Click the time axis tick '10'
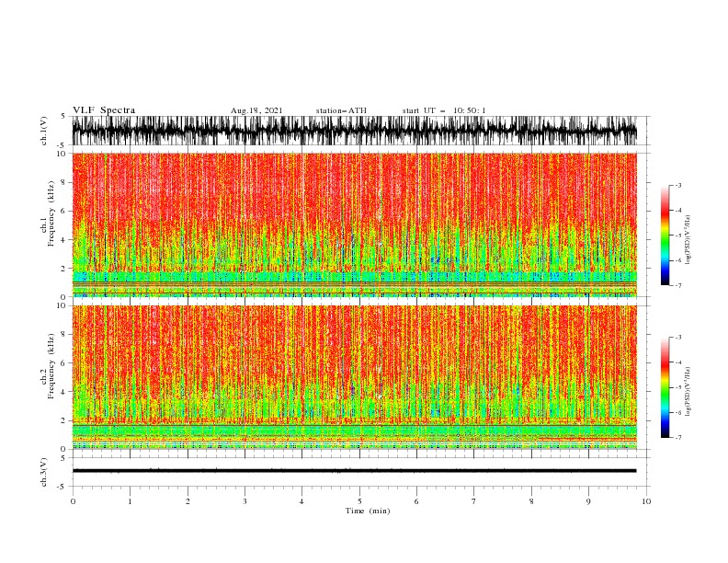Image resolution: width=728 pixels, height=563 pixels. tap(646, 501)
